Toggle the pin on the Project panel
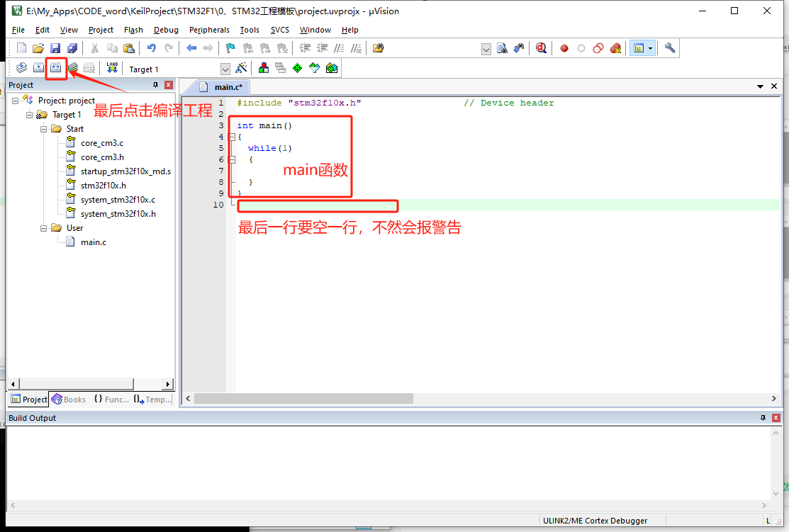The width and height of the screenshot is (789, 532). (155, 85)
